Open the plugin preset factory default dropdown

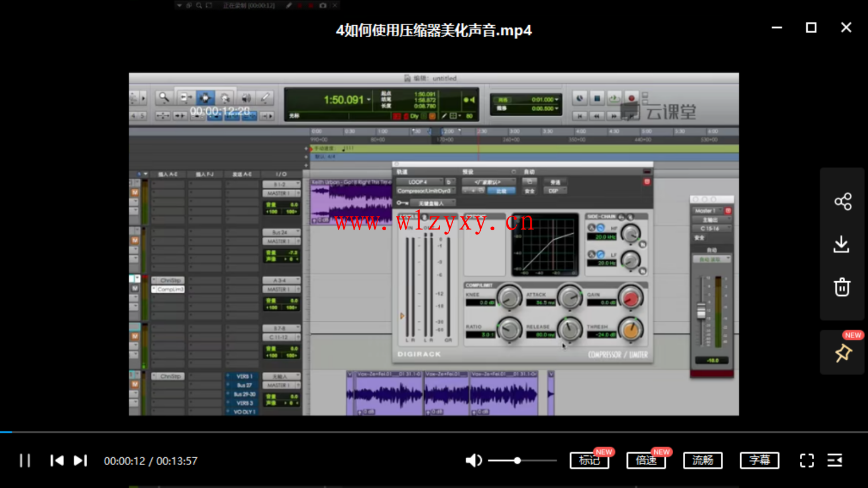point(488,182)
